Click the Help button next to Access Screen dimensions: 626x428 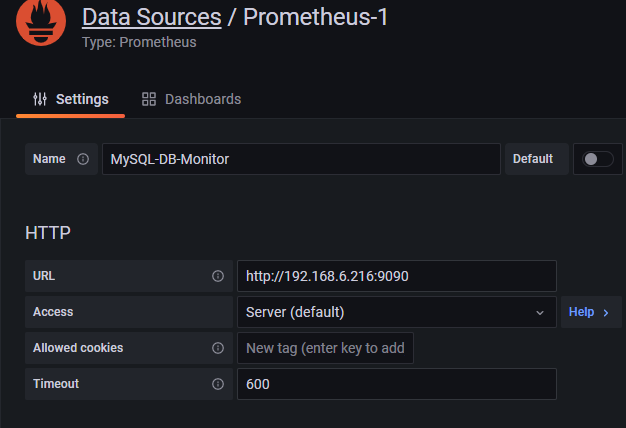tap(591, 312)
